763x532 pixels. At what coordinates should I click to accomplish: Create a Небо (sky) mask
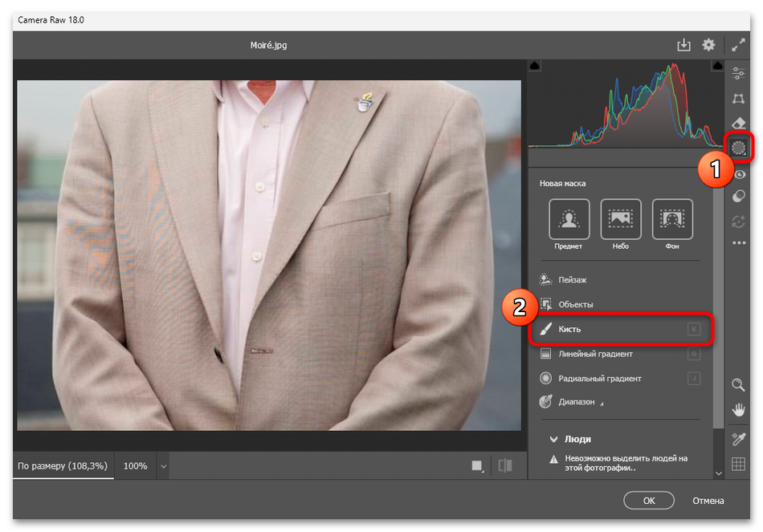click(620, 219)
